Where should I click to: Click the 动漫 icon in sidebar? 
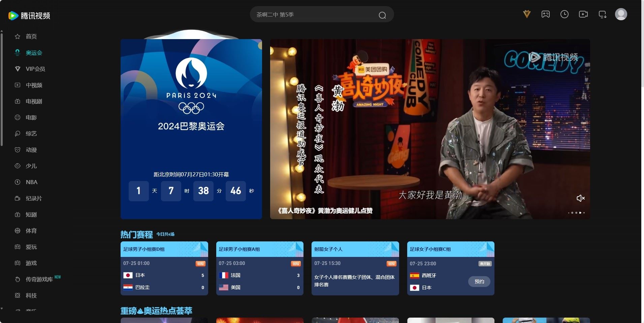coord(18,150)
